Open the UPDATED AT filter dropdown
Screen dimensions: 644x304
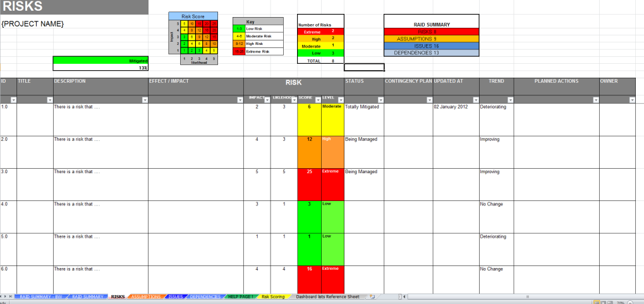click(x=476, y=100)
